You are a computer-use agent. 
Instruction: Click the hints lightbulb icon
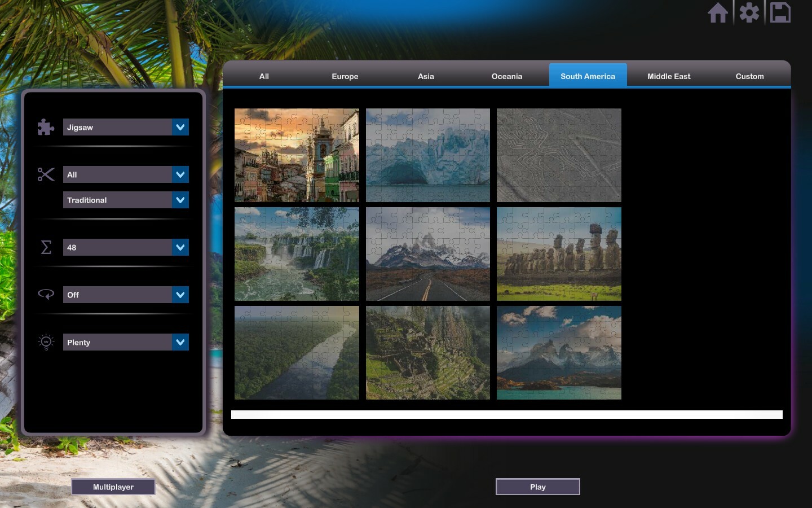tap(46, 341)
